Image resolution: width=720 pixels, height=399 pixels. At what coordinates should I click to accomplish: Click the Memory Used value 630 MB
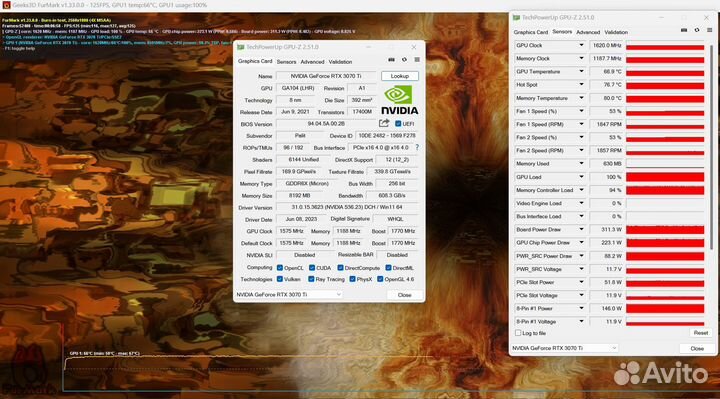click(x=607, y=163)
